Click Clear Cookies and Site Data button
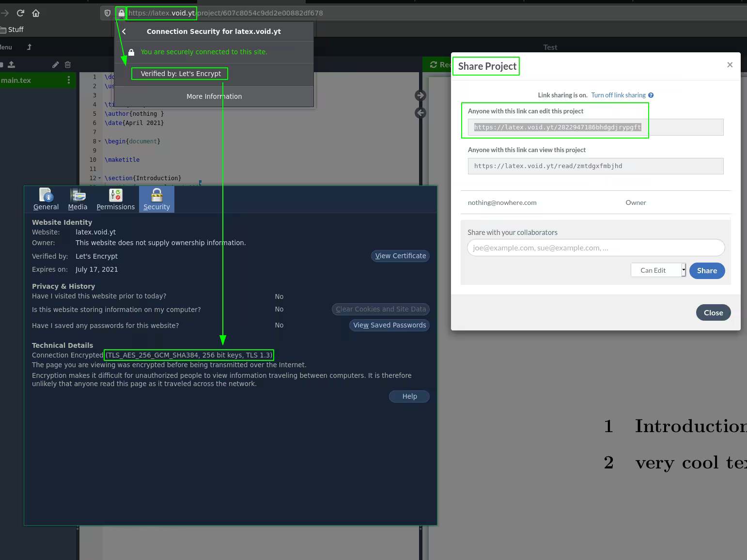Screen dimensions: 747x560 [381, 309]
